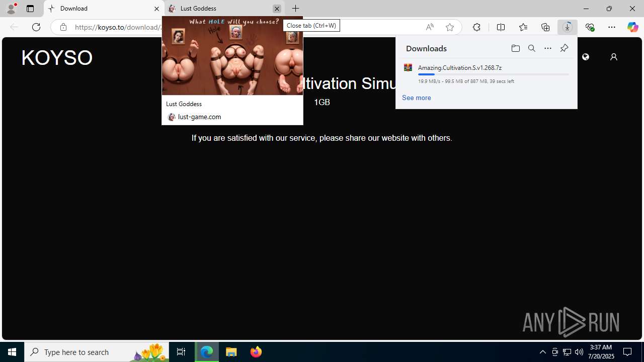Click the Lust Goddess tab preview thumbnail
The width and height of the screenshot is (644, 362).
click(232, 56)
